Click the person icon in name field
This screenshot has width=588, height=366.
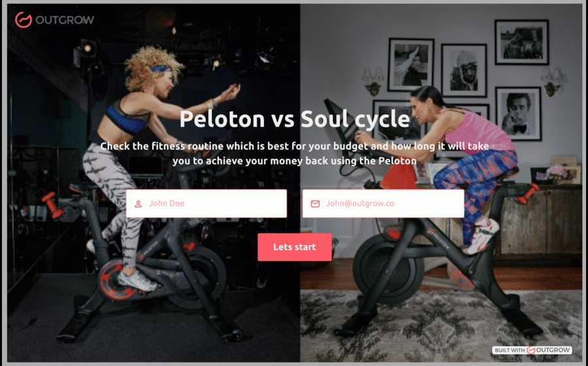[x=139, y=204]
